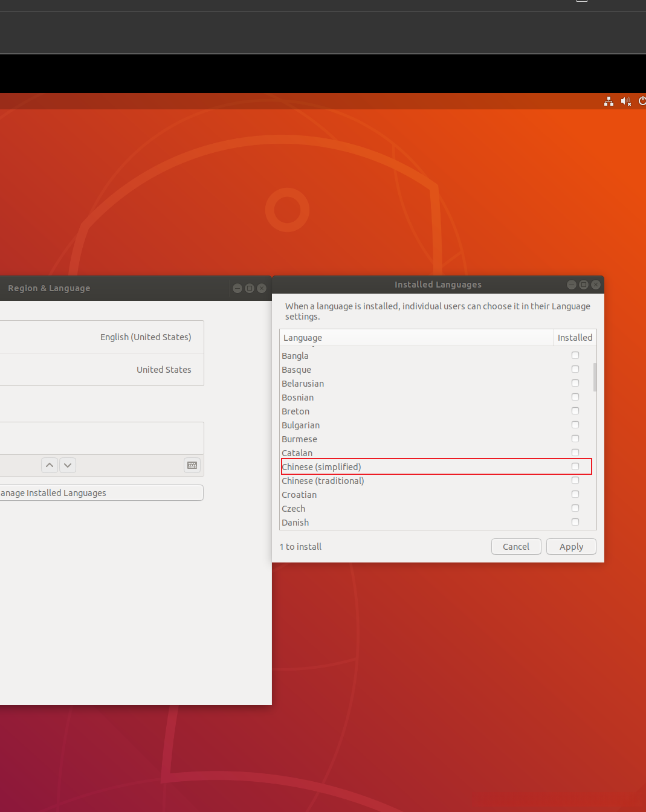
Task: Enable the Danish language checkbox
Action: [x=575, y=522]
